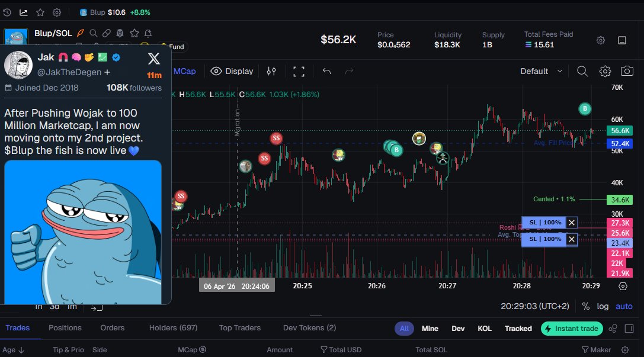This screenshot has width=644, height=357.
Task: Switch to Holders (697) tab
Action: (174, 328)
